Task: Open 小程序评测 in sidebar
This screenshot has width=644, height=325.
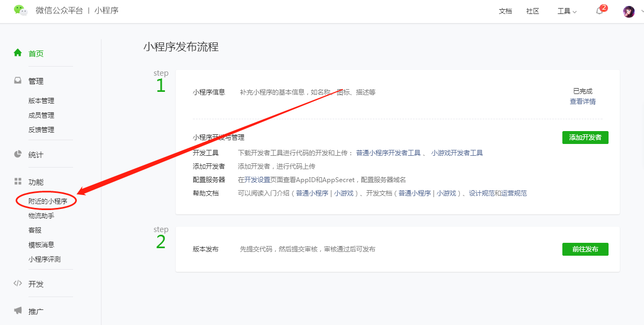Action: click(45, 259)
